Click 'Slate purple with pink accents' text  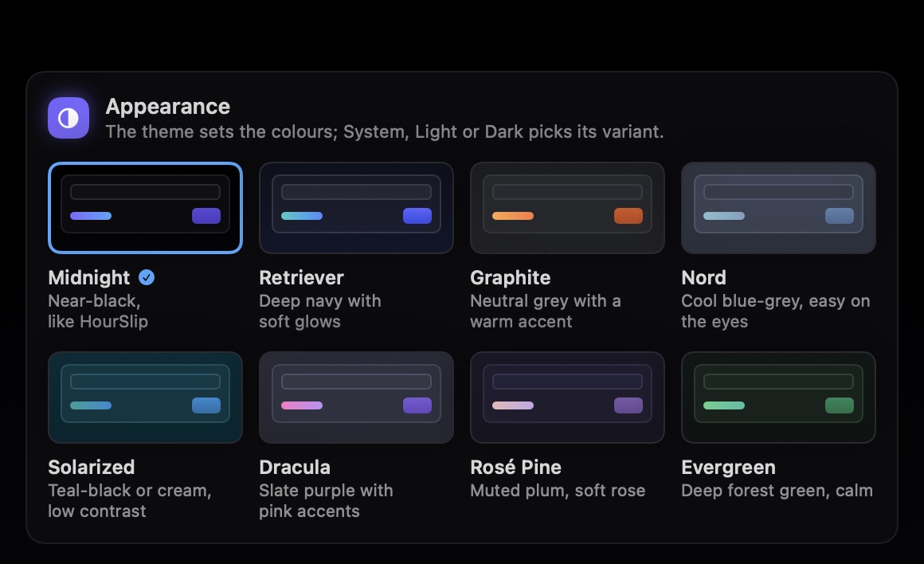tap(326, 501)
